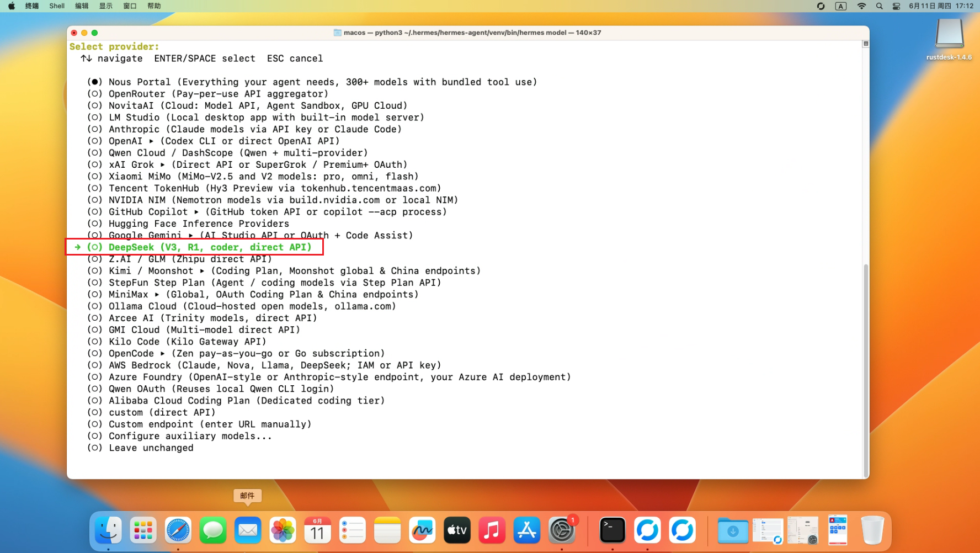Open Safari in the Dock
The width and height of the screenshot is (980, 553).
[178, 530]
